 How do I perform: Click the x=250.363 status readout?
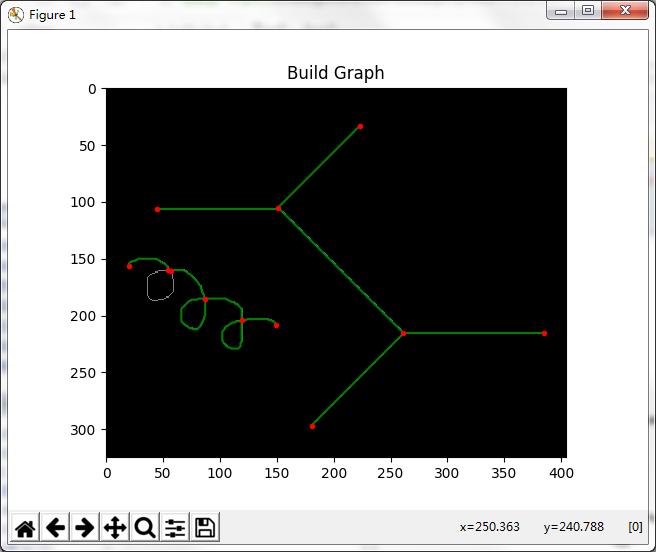489,526
